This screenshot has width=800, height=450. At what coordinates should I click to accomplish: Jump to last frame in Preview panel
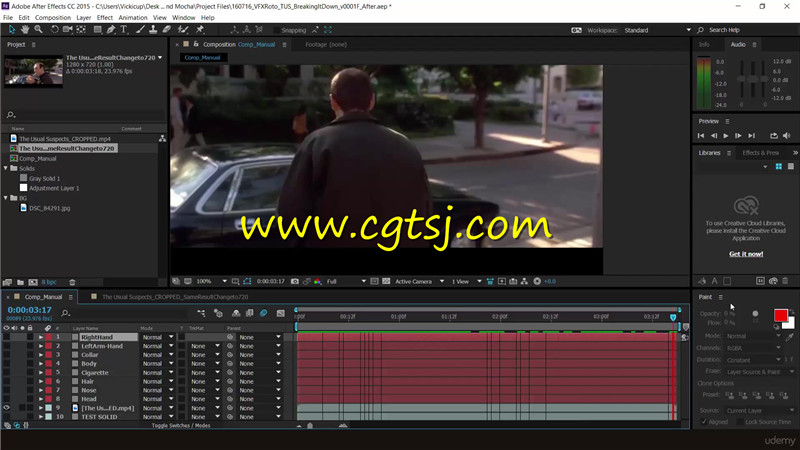752,136
